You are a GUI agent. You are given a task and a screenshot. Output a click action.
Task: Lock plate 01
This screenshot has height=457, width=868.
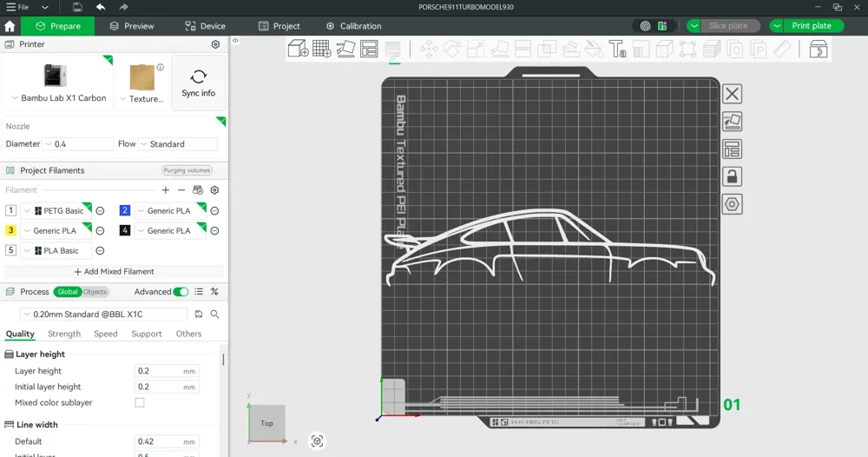pos(732,176)
